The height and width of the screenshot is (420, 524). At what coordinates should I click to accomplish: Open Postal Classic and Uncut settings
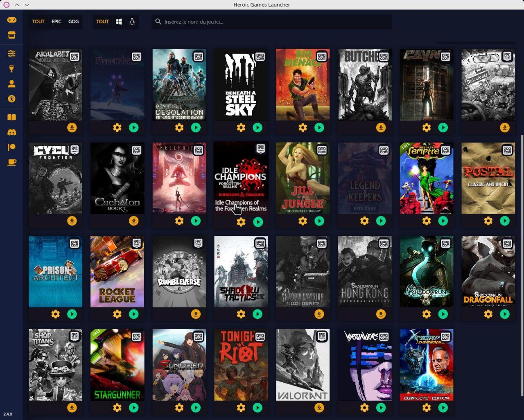tap(488, 221)
